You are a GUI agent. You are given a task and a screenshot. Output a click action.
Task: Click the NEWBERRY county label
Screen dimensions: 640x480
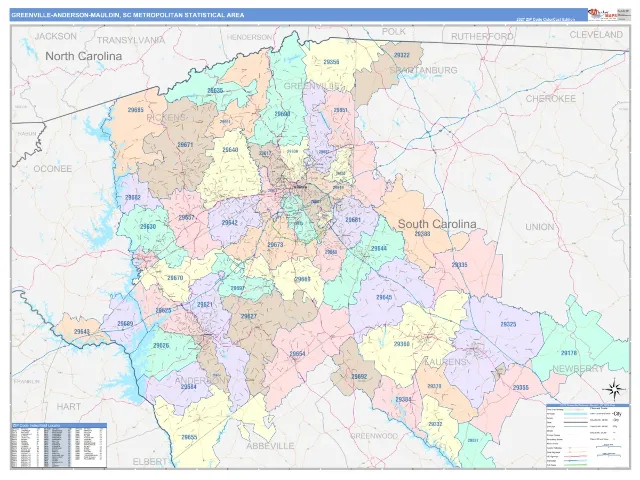[578, 369]
